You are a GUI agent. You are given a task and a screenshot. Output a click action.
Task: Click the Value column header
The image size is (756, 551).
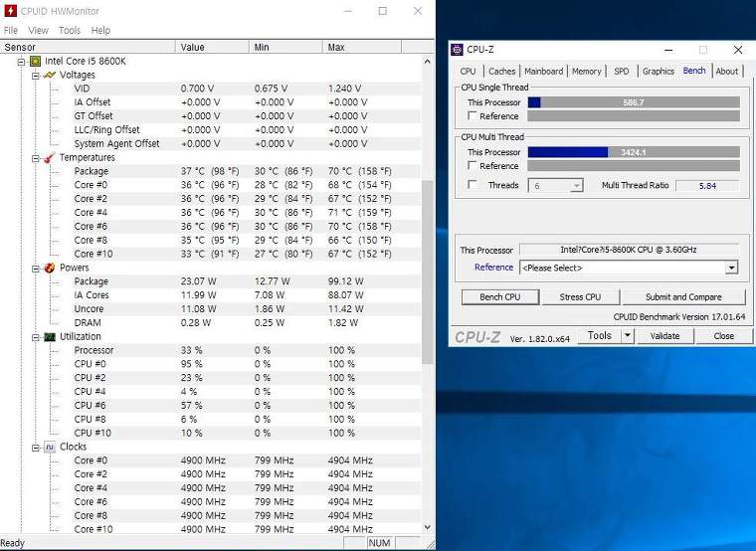[212, 47]
